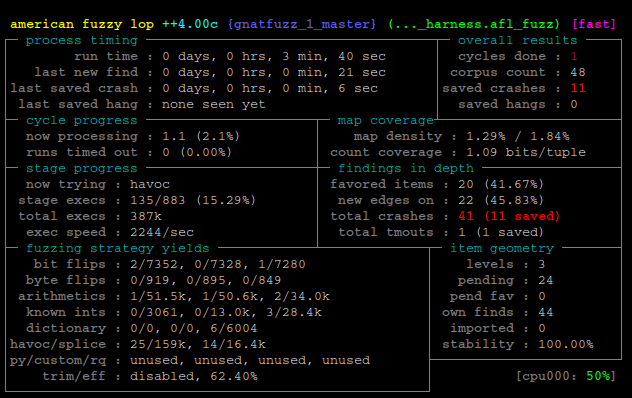Select the total crashes count 41

[x=466, y=216]
